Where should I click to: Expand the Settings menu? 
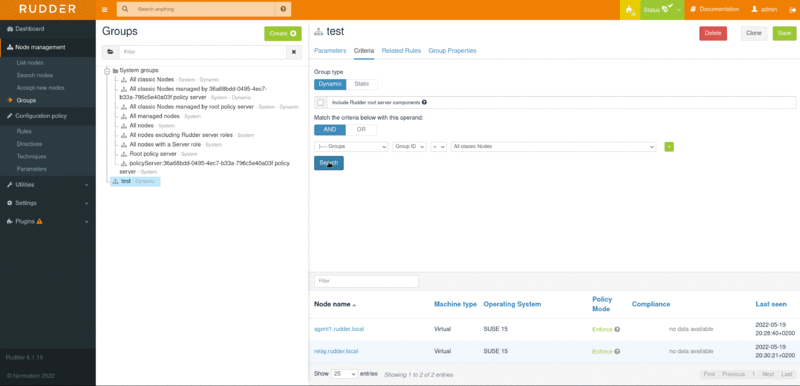tap(47, 203)
